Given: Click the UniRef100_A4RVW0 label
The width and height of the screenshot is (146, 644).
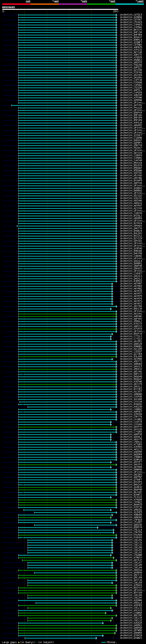Looking at the screenshot, I should [131, 316].
